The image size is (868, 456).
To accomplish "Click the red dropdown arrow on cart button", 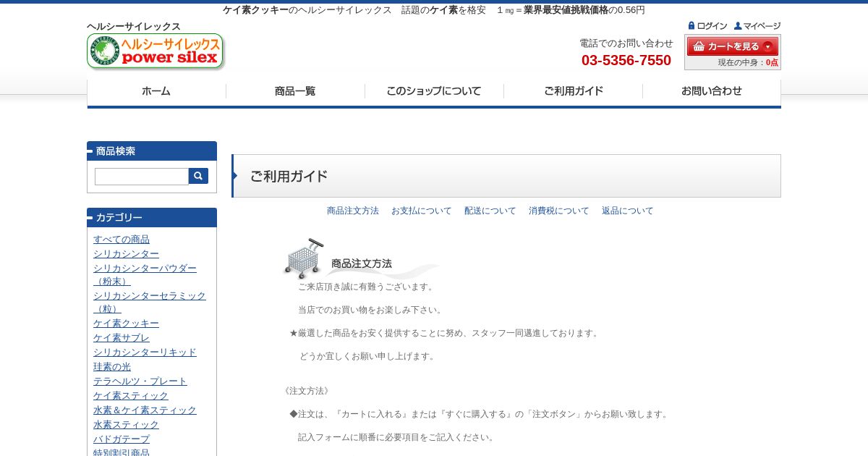I will [767, 46].
